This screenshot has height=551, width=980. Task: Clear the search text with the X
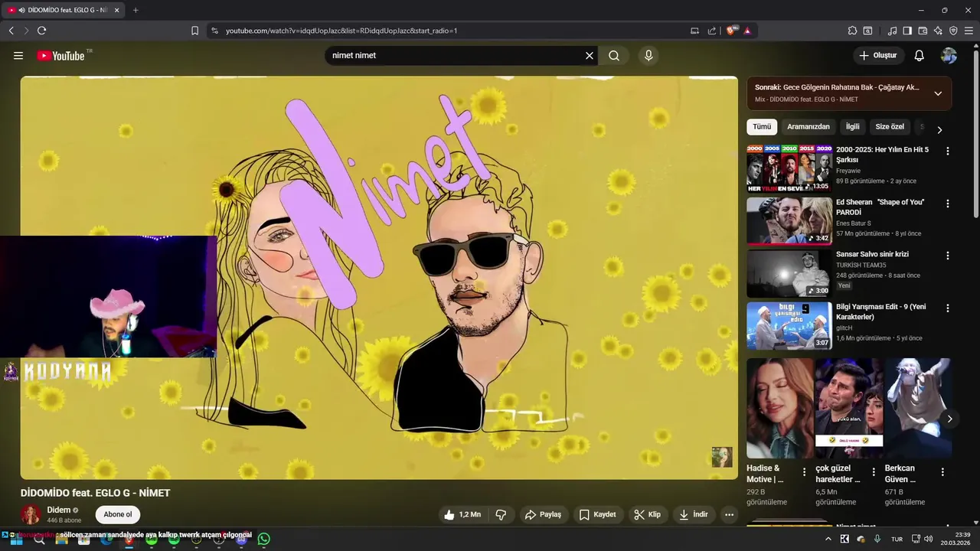click(590, 55)
